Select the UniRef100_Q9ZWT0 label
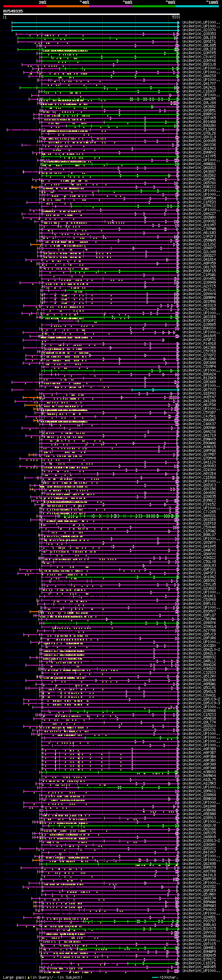This screenshot has height=980, width=222. [199, 543]
